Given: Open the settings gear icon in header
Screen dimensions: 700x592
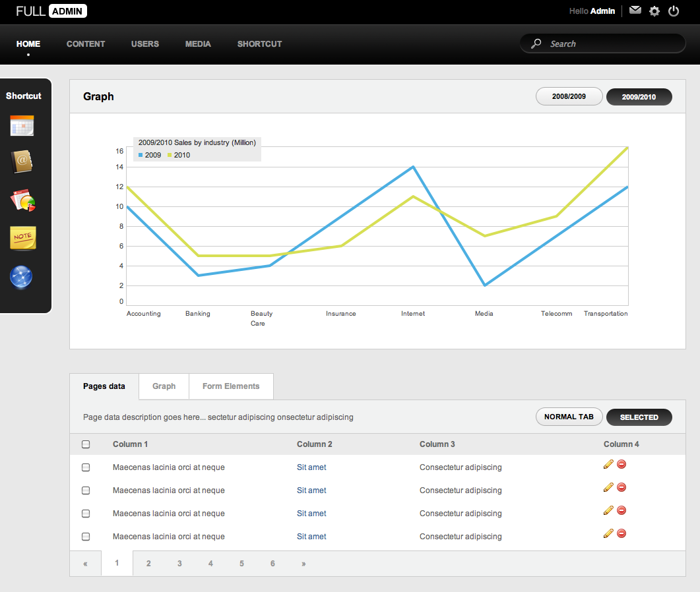Looking at the screenshot, I should 654,11.
